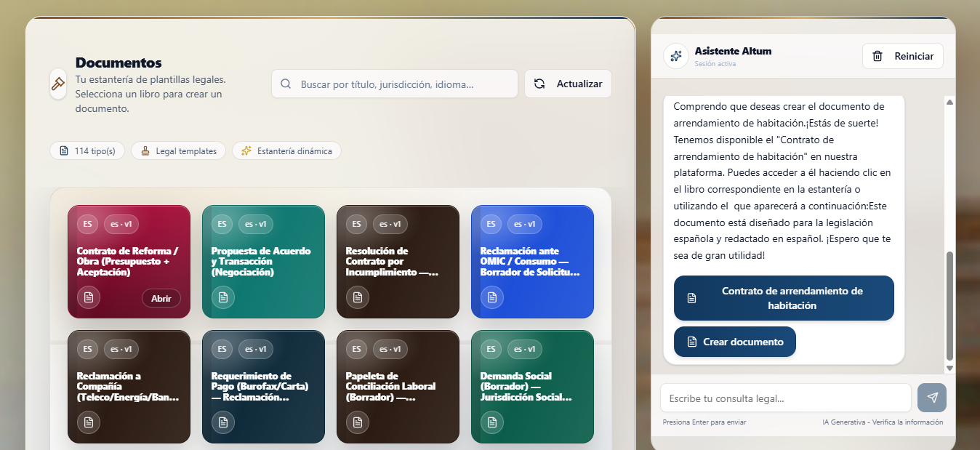Click the gavel icon near the Documentos heading
The width and height of the screenshot is (980, 450).
57,84
